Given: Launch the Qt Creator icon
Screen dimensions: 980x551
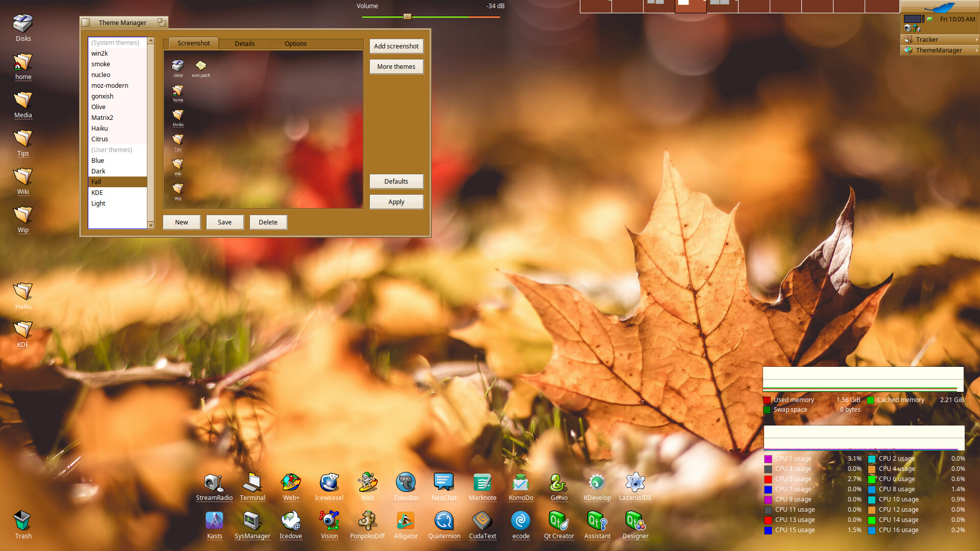Looking at the screenshot, I should (558, 521).
